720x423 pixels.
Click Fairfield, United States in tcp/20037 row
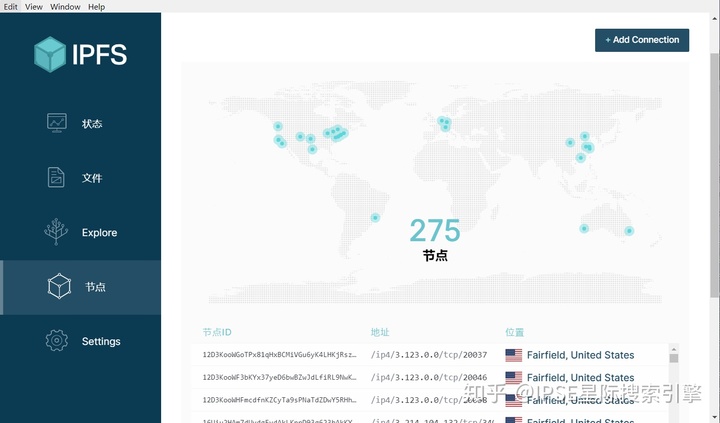(580, 355)
